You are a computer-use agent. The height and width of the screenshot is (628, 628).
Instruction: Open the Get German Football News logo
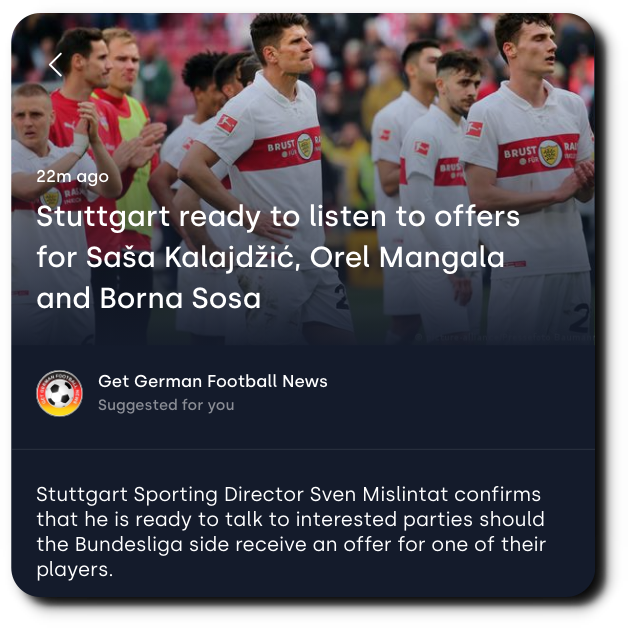coord(60,393)
